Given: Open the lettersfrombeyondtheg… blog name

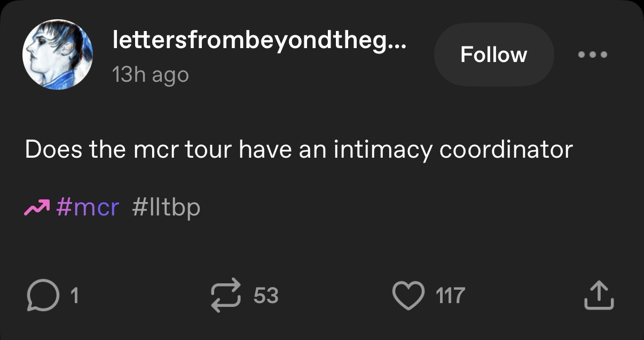Looking at the screenshot, I should (259, 42).
